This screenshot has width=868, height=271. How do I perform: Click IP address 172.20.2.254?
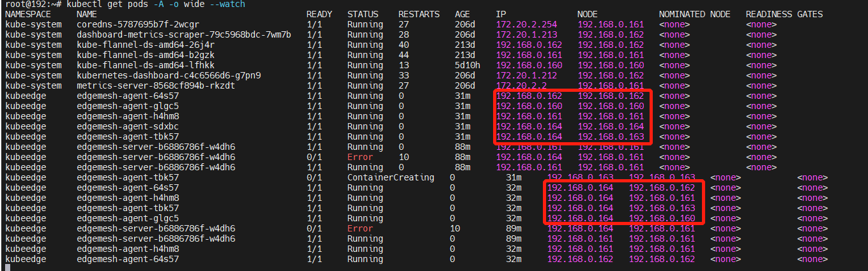(x=526, y=24)
